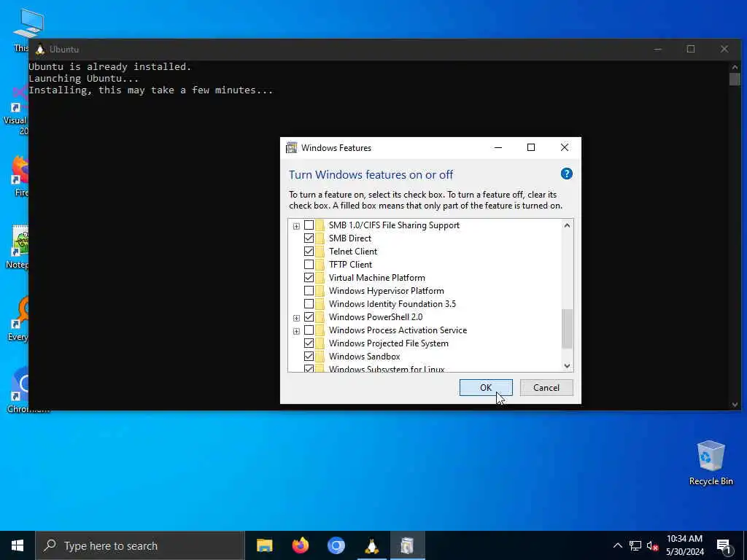
Task: Open the Windows Start menu
Action: click(x=18, y=545)
